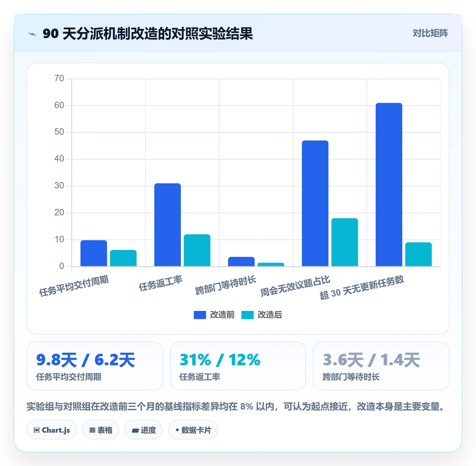Click the x-axis label 任务平均交付周期
Image resolution: width=476 pixels, height=466 pixels.
[x=74, y=286]
